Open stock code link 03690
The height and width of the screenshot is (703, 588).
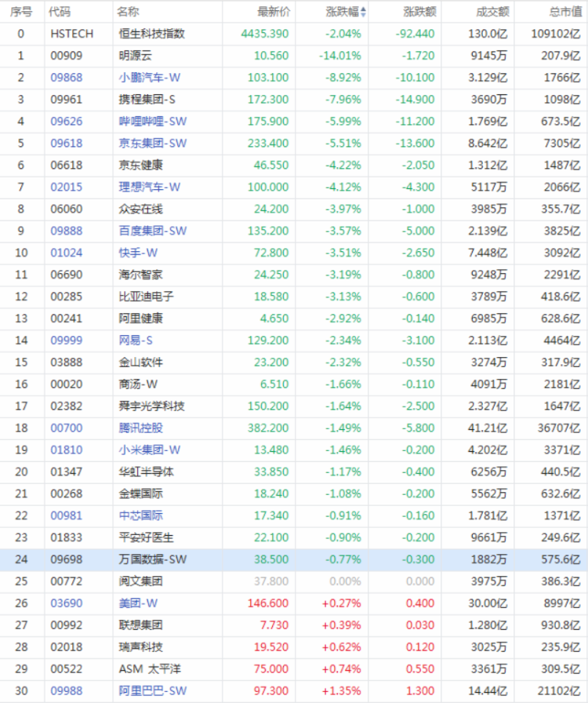[x=67, y=603]
